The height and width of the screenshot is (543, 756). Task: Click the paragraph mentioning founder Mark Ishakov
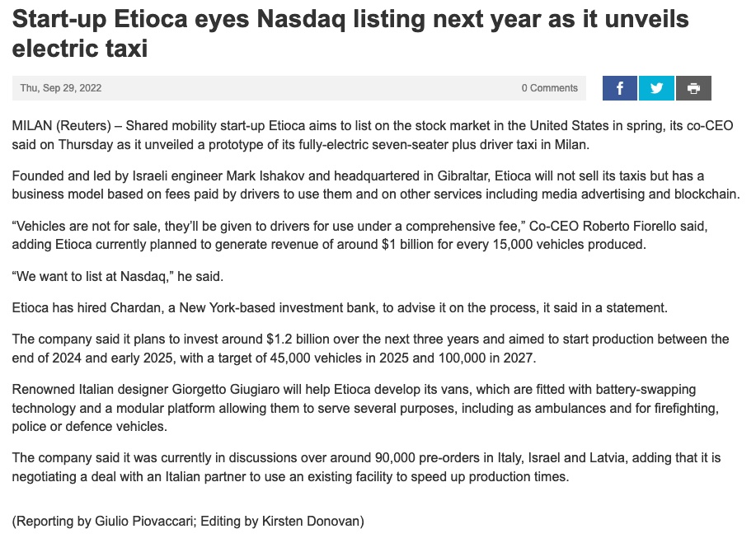[x=376, y=185]
